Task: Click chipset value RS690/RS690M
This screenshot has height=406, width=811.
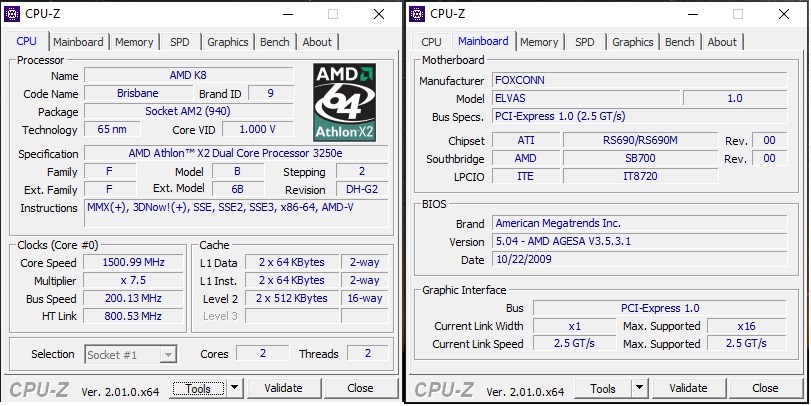Action: pos(640,140)
